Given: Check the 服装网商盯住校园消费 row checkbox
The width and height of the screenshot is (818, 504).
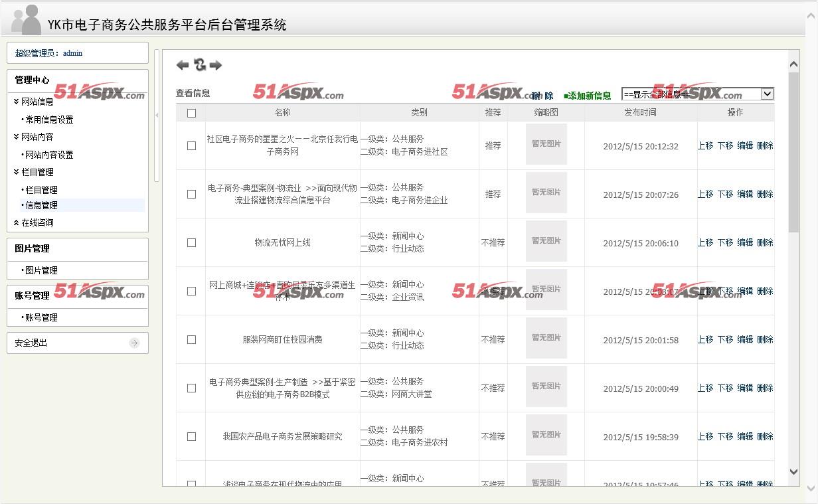Looking at the screenshot, I should [191, 339].
